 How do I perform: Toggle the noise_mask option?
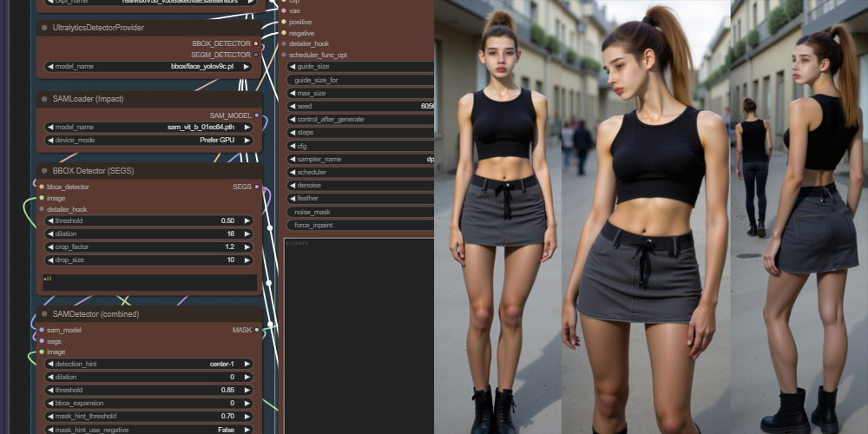point(360,212)
